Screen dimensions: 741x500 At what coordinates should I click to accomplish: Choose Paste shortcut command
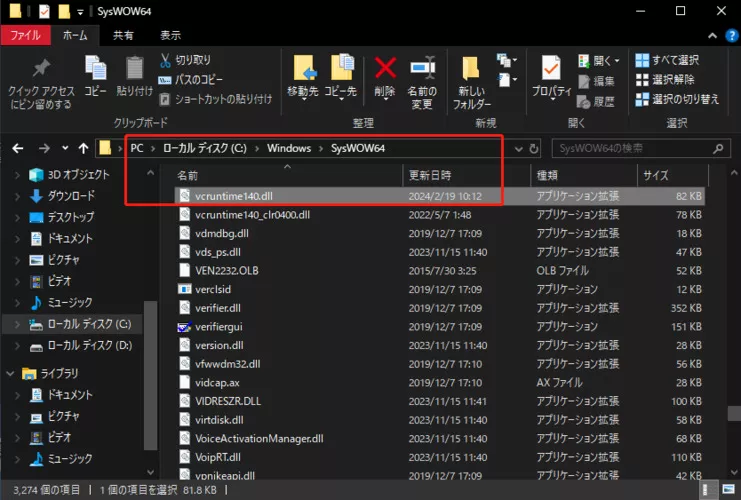(x=216, y=99)
